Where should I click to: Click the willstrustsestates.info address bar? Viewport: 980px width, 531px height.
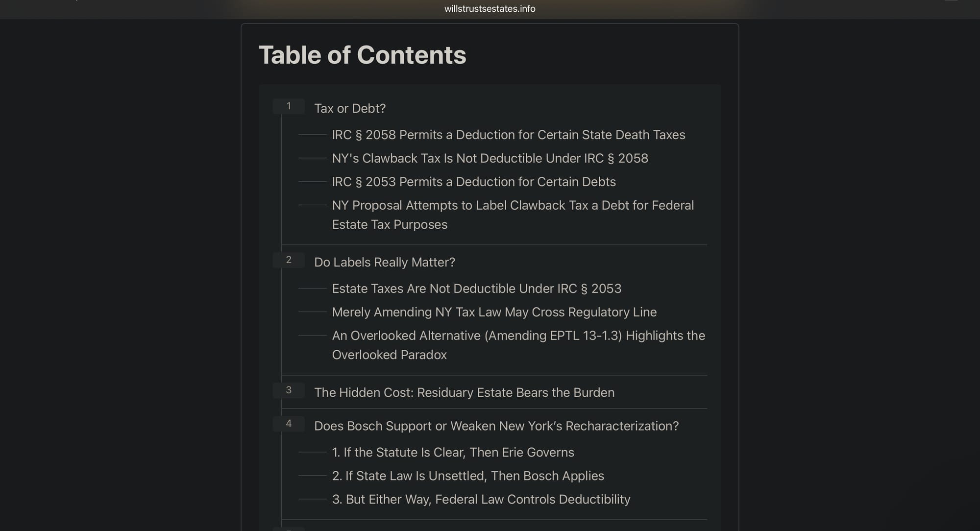490,9
